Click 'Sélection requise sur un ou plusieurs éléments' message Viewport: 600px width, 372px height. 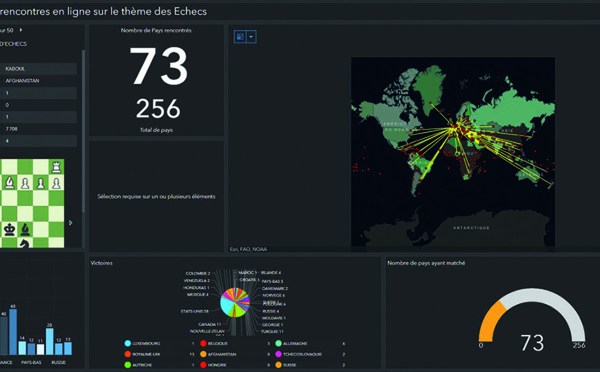(156, 196)
